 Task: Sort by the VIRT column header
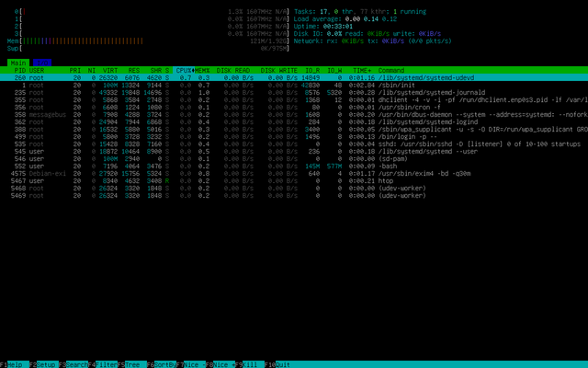110,70
